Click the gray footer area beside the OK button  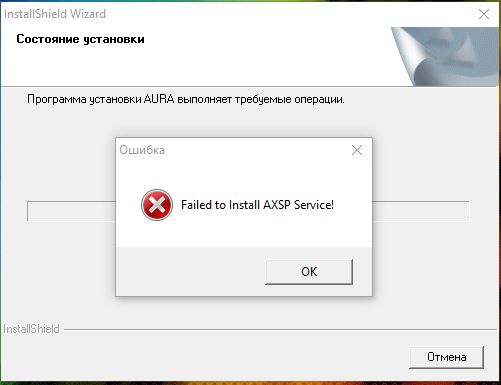click(190, 271)
